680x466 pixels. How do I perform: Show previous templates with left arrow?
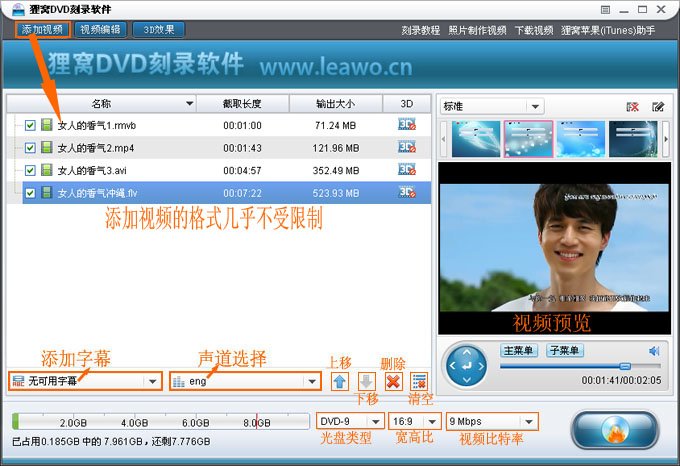point(443,139)
